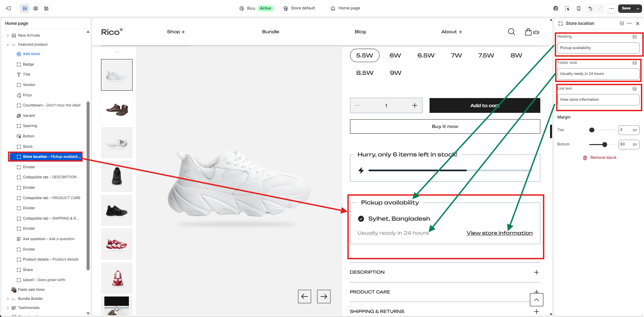This screenshot has width=644, height=317.
Task: Select the brown boots thumbnail
Action: point(117,109)
